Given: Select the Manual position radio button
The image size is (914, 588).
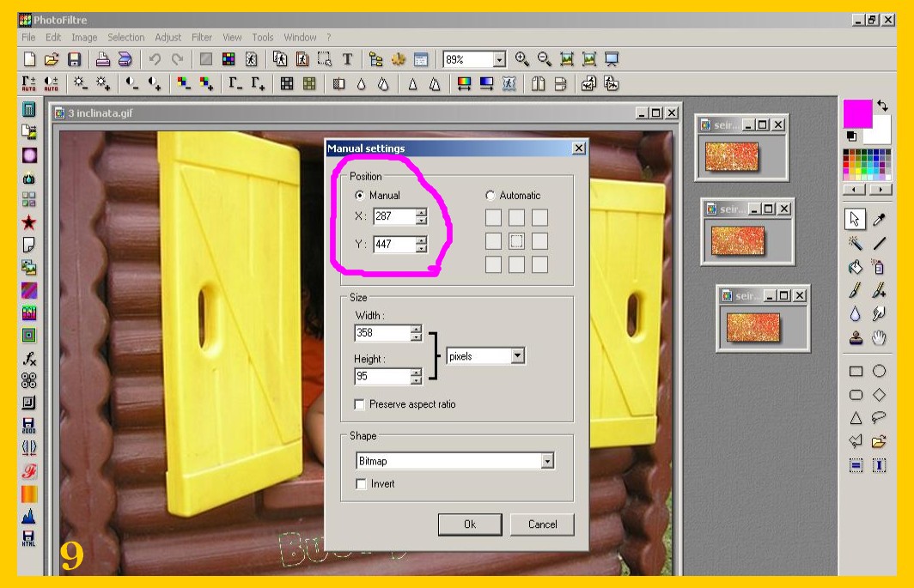Looking at the screenshot, I should (x=359, y=196).
